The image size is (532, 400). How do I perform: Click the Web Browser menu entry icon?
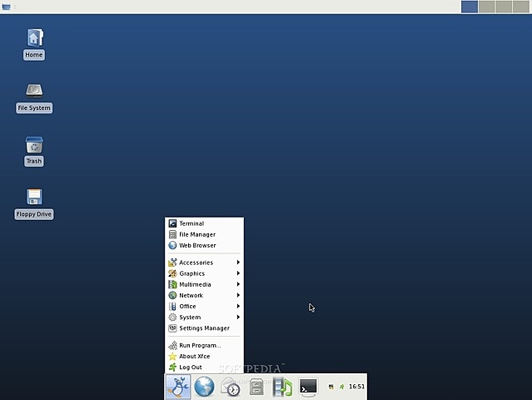click(172, 245)
